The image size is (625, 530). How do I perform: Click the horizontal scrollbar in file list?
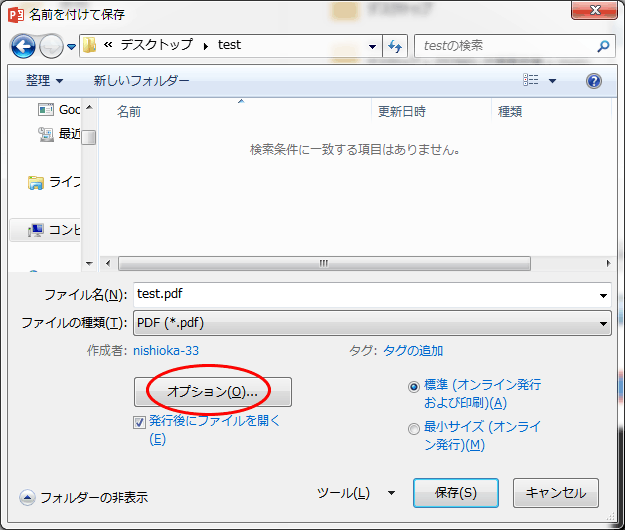click(323, 263)
